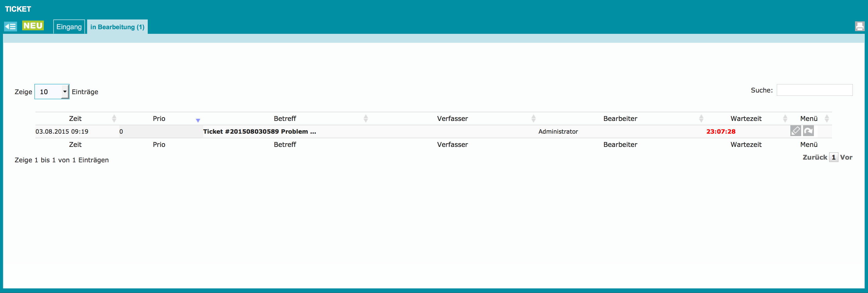
Task: Switch to the Eingang tab
Action: coord(69,27)
